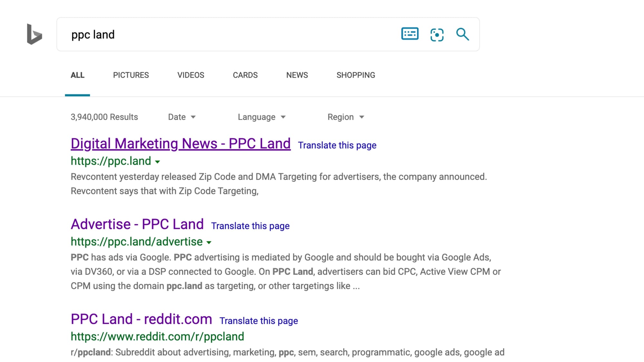Viewport: 644px width, 362px height.
Task: Open the CARDS tab
Action: 245,75
